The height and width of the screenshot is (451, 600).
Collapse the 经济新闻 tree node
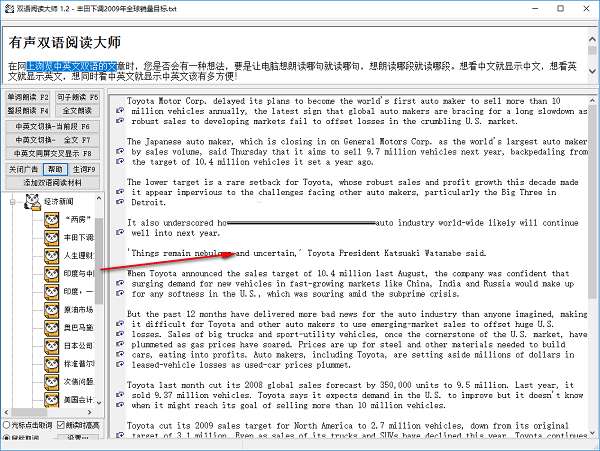pyautogui.click(x=13, y=202)
